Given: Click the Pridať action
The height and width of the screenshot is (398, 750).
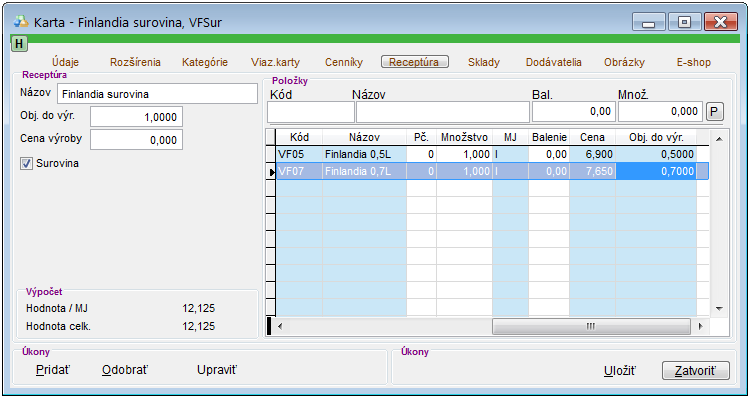Looking at the screenshot, I should (x=53, y=370).
